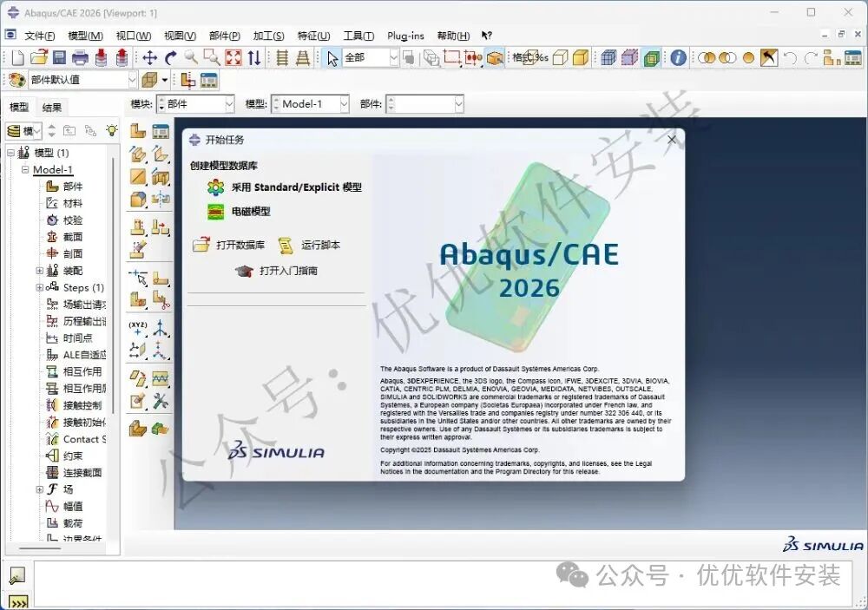Click the wrench tools icon in the toolbox

coord(161,401)
